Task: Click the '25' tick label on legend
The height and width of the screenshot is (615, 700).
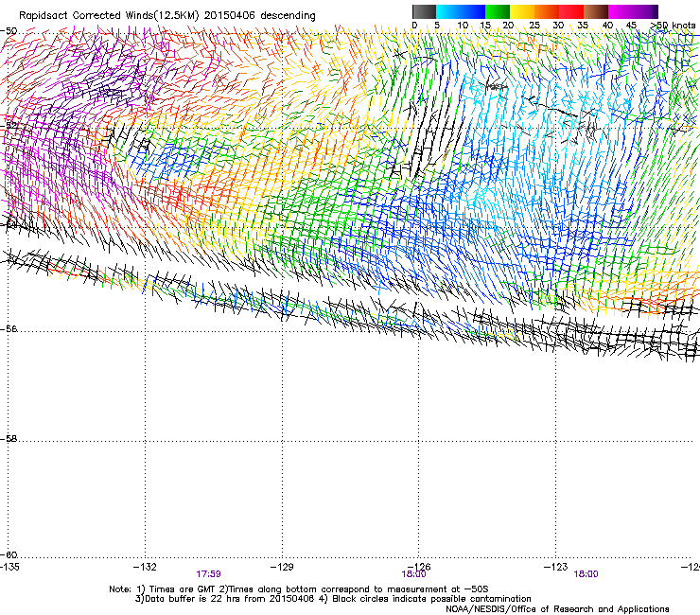Action: tap(534, 26)
